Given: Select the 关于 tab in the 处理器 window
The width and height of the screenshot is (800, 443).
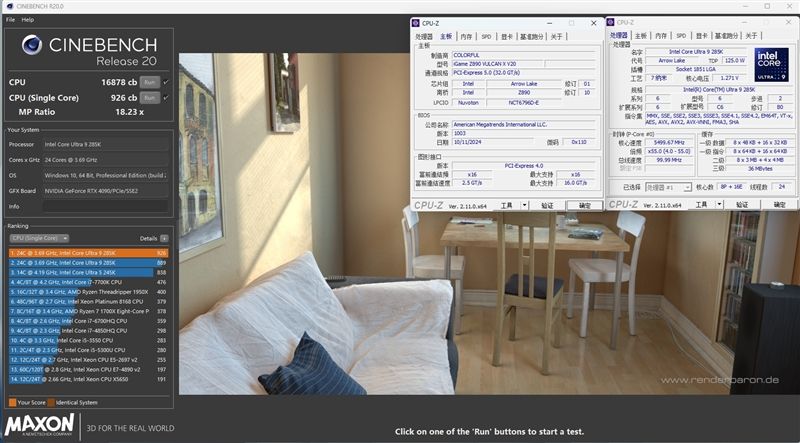Looking at the screenshot, I should 751,36.
